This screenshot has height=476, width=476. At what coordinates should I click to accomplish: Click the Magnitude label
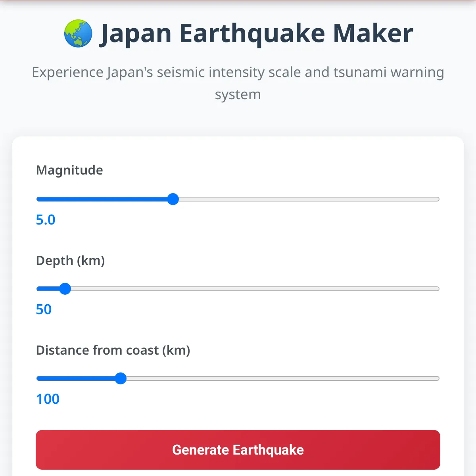click(x=69, y=170)
